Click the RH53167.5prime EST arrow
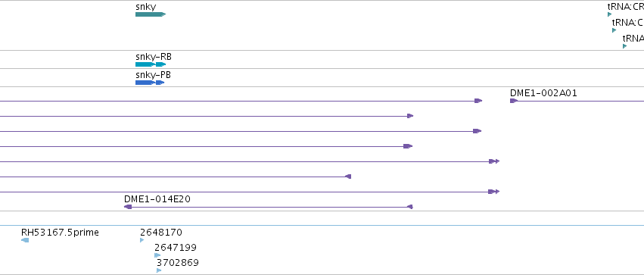644x275 pixels. click(25, 240)
